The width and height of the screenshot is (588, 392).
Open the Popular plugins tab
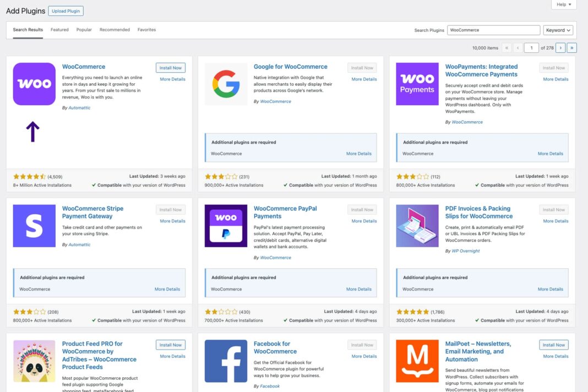point(84,30)
